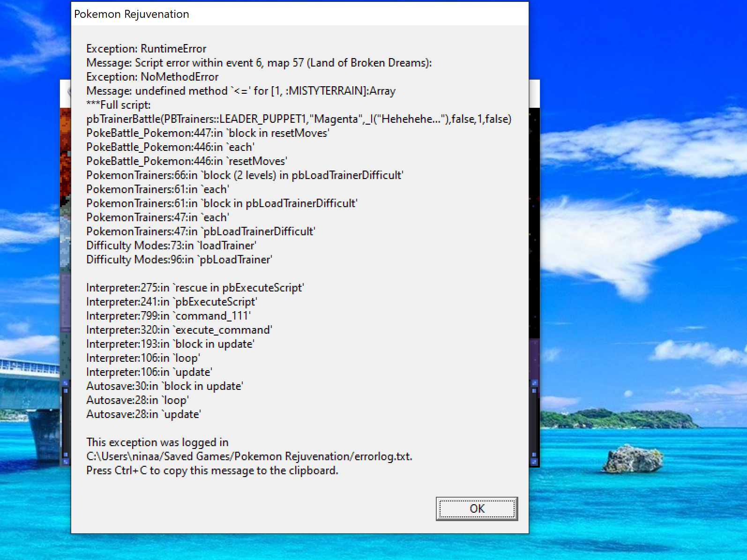Viewport: 747px width, 560px height.
Task: Click 'Interpreter:275:in rescue in pbExecuteScript' line
Action: pos(195,288)
